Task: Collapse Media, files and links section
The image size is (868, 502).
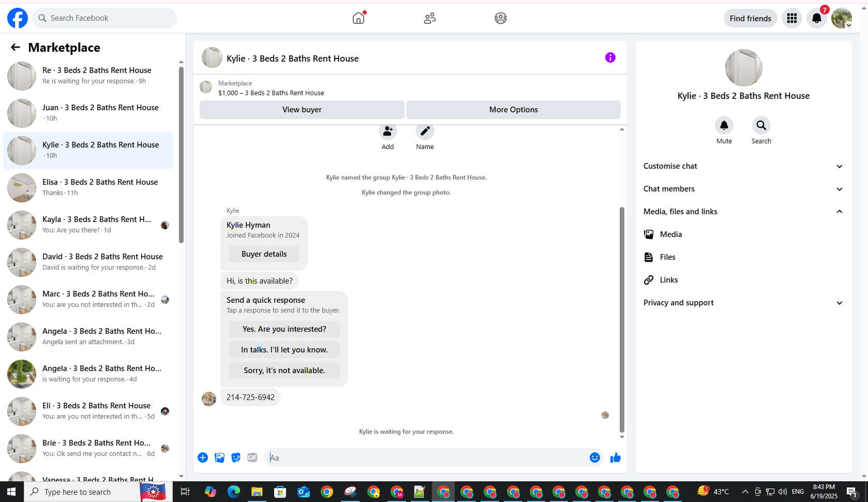Action: [743, 212]
